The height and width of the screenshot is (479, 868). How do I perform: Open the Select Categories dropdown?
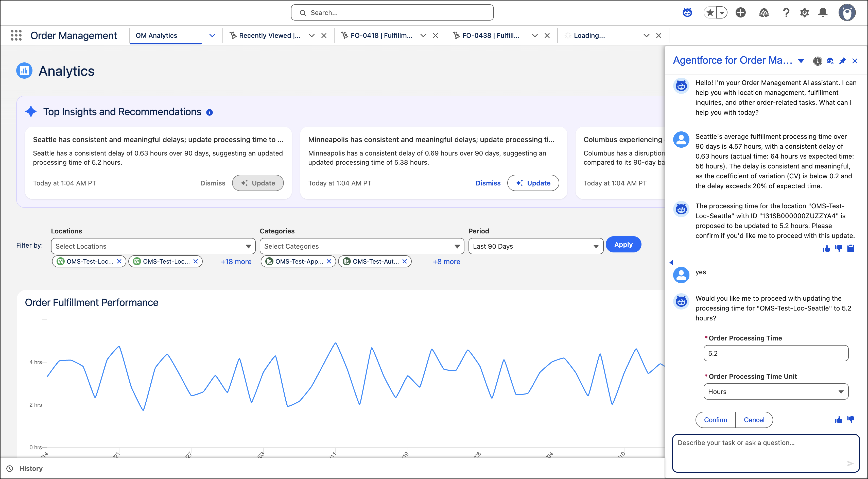point(362,246)
